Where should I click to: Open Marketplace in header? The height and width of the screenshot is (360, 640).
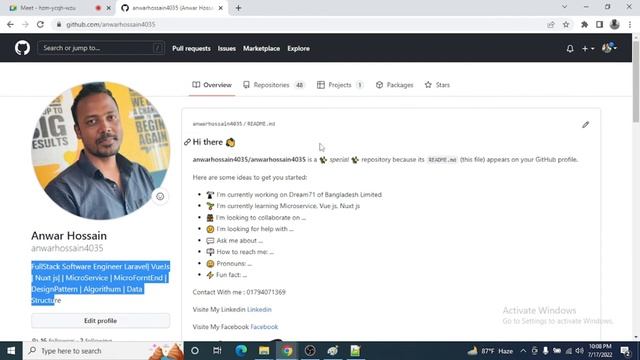point(261,49)
